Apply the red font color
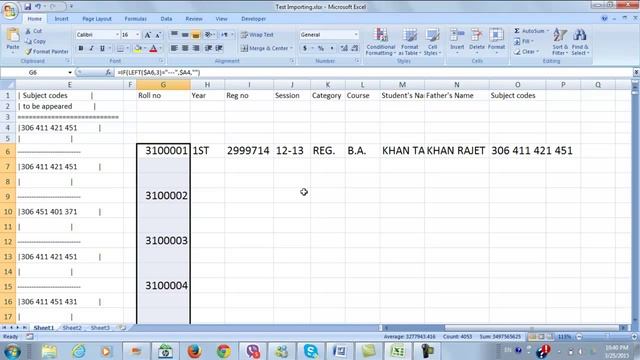The width and height of the screenshot is (640, 360). click(x=153, y=49)
